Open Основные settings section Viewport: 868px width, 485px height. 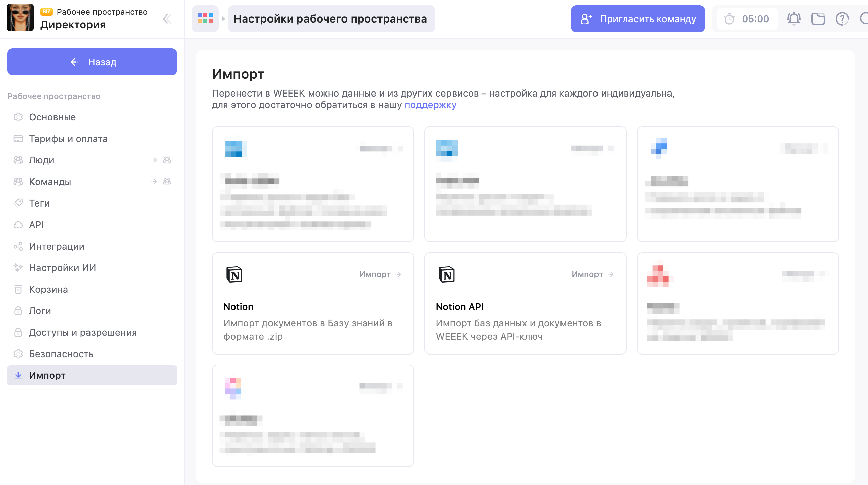pos(92,117)
